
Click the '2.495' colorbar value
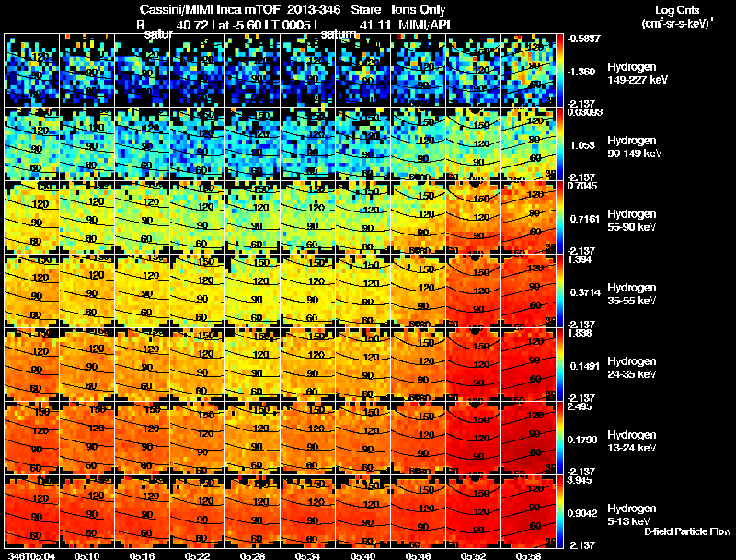580,406
